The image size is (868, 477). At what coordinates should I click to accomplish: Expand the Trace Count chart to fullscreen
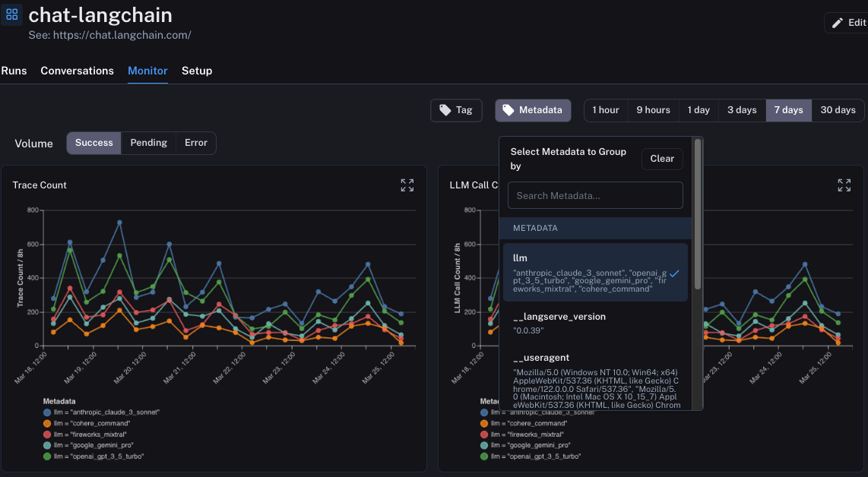click(407, 185)
